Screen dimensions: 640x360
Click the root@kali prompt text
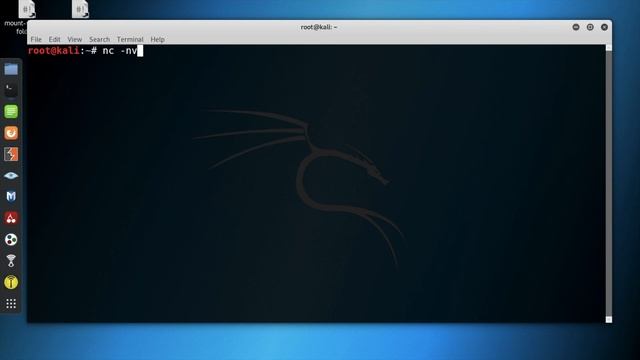tap(62, 51)
